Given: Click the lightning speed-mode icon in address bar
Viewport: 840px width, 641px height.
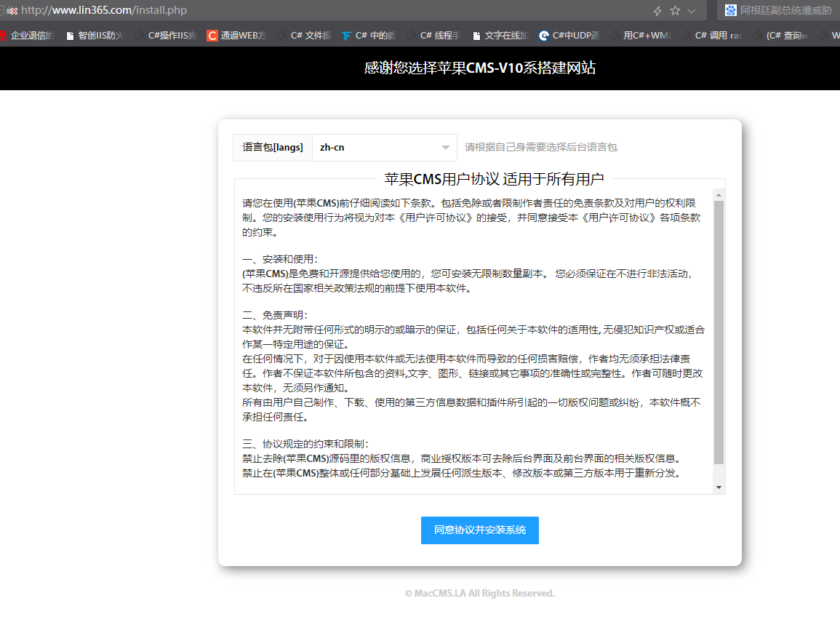Looking at the screenshot, I should tap(657, 11).
